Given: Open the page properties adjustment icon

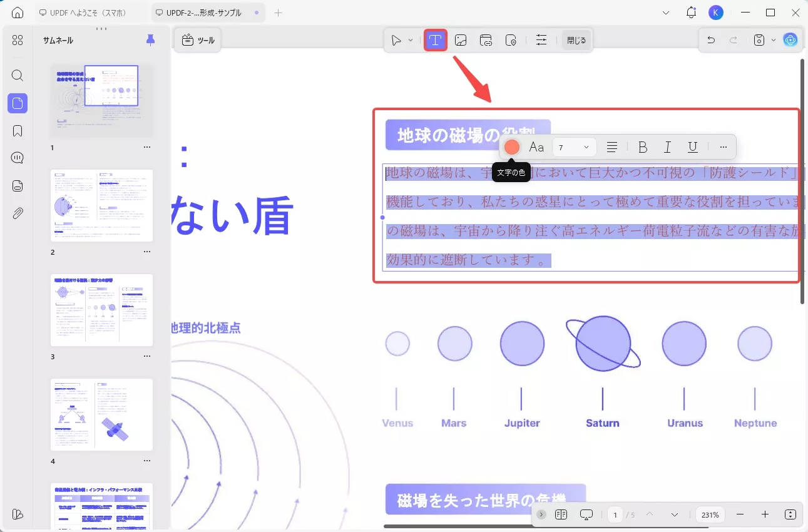Looking at the screenshot, I should coord(542,39).
